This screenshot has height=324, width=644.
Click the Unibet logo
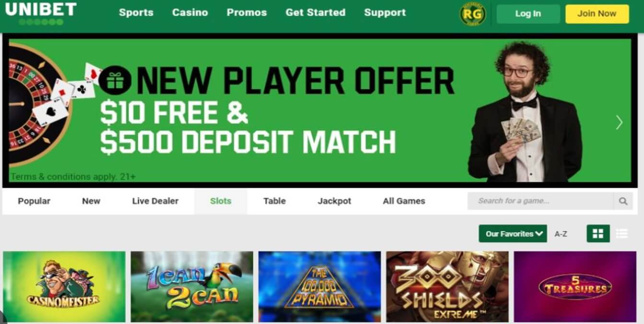41,13
